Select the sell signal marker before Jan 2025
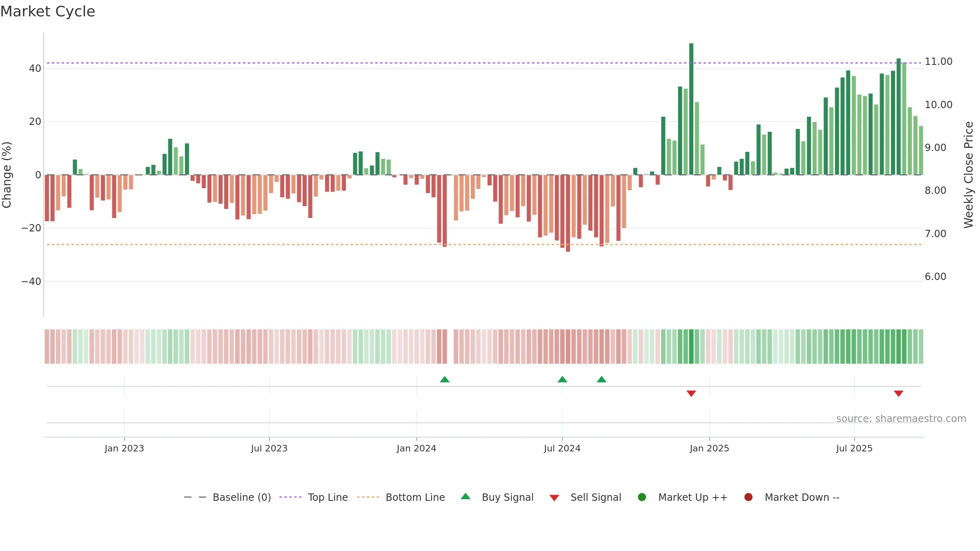 (x=691, y=393)
